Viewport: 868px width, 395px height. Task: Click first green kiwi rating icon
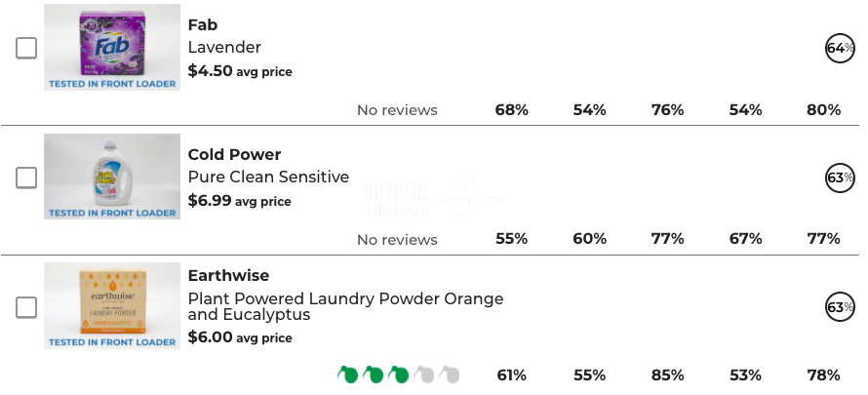pyautogui.click(x=347, y=375)
